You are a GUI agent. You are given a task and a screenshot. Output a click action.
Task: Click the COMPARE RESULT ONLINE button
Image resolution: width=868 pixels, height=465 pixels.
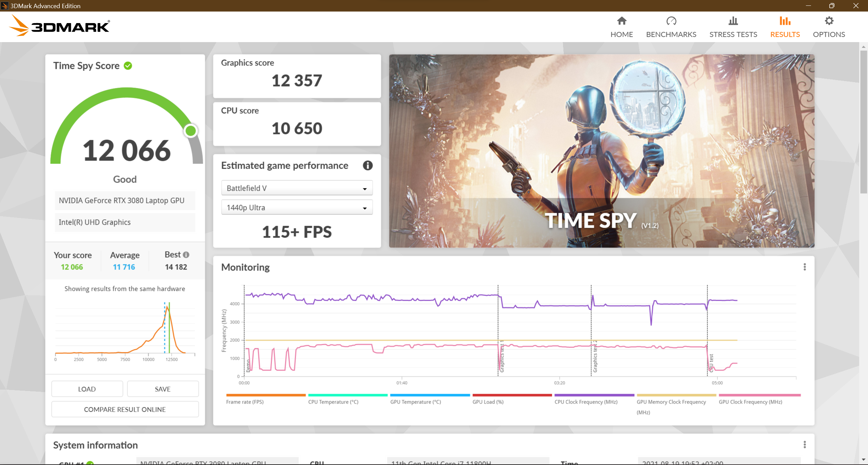(124, 409)
